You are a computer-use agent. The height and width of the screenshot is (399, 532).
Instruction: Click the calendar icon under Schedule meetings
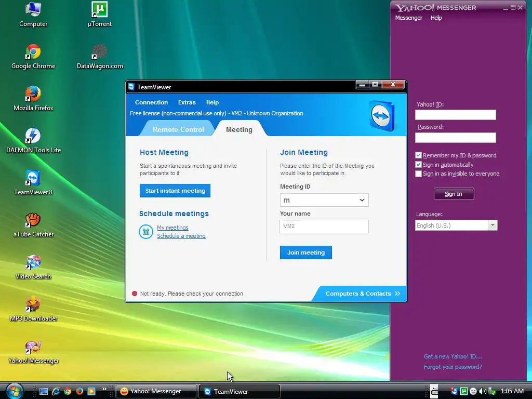coord(146,232)
